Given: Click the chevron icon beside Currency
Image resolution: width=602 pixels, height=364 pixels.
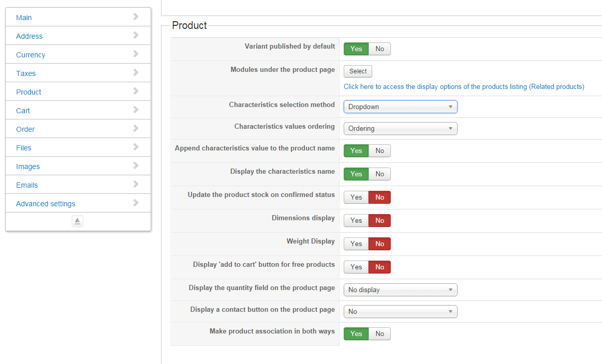Looking at the screenshot, I should pyautogui.click(x=136, y=54).
